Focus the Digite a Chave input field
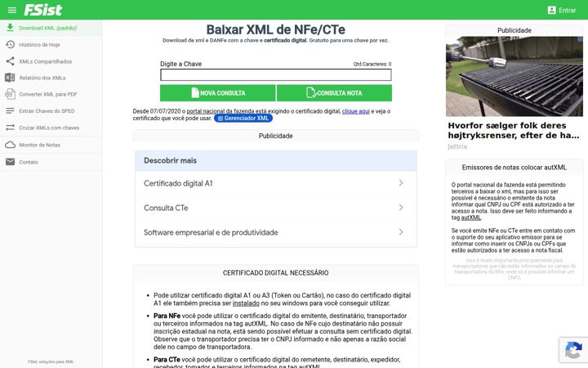 coord(276,75)
